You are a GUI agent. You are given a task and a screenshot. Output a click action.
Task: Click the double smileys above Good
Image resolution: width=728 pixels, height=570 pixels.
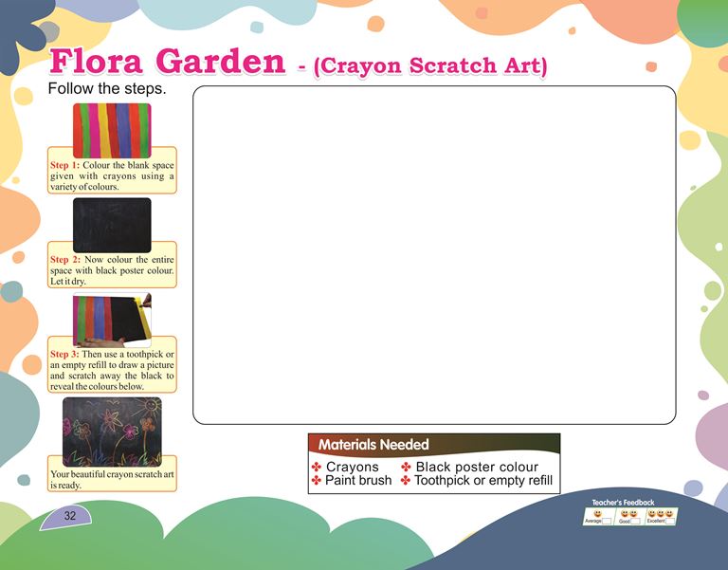629,513
